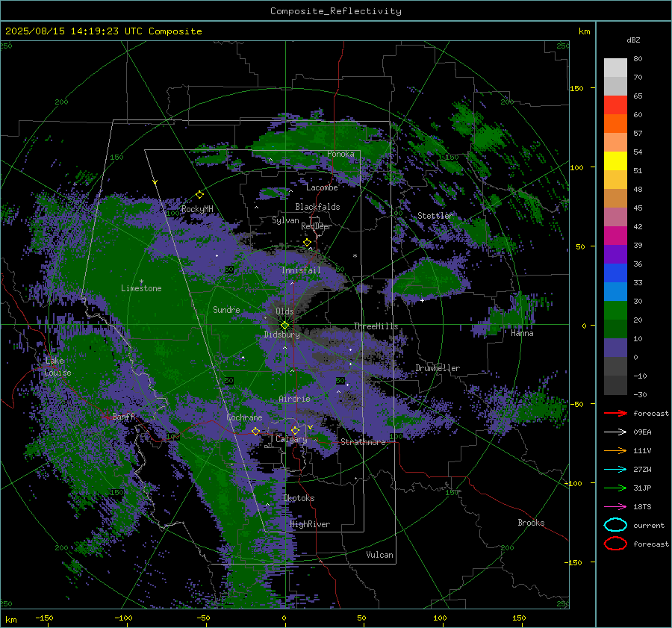Click the Sylvan label

[285, 220]
